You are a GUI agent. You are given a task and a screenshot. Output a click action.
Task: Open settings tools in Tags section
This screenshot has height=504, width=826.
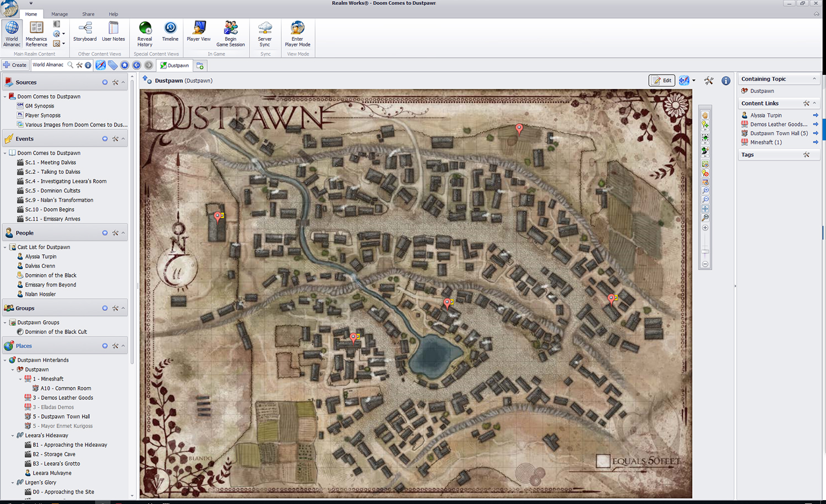pos(806,155)
